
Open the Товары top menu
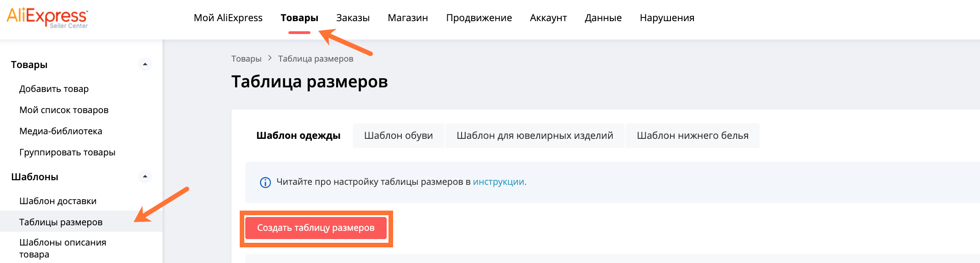(x=299, y=18)
